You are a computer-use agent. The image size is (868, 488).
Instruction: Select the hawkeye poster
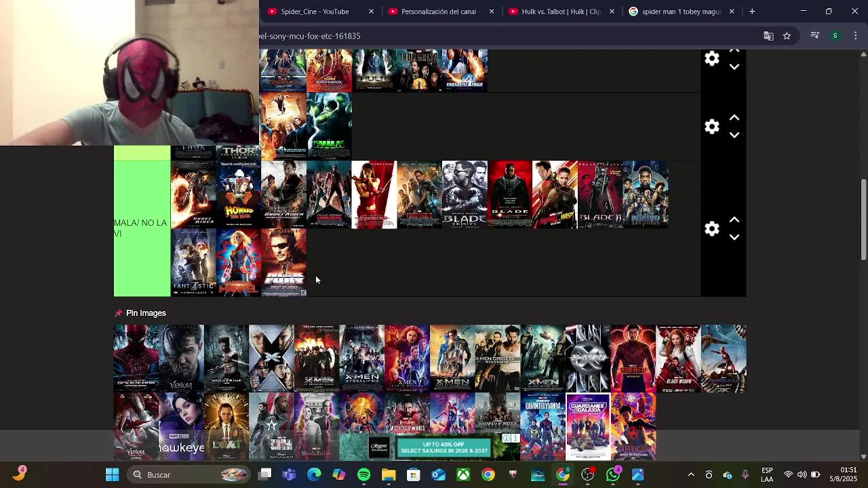click(181, 426)
